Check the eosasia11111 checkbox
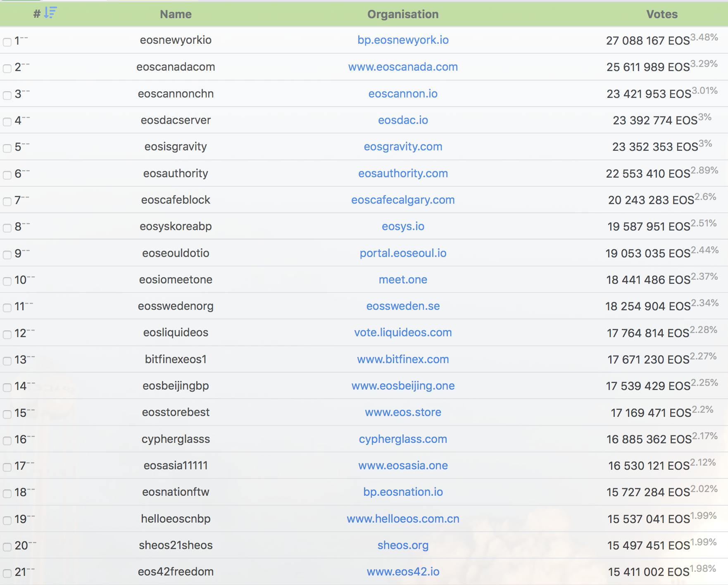The width and height of the screenshot is (728, 585). 7,467
